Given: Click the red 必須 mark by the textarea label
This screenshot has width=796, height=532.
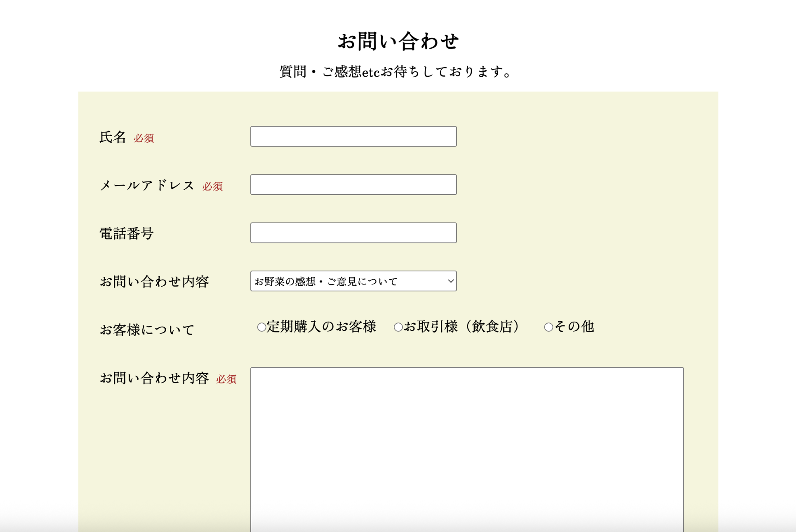Looking at the screenshot, I should 226,379.
